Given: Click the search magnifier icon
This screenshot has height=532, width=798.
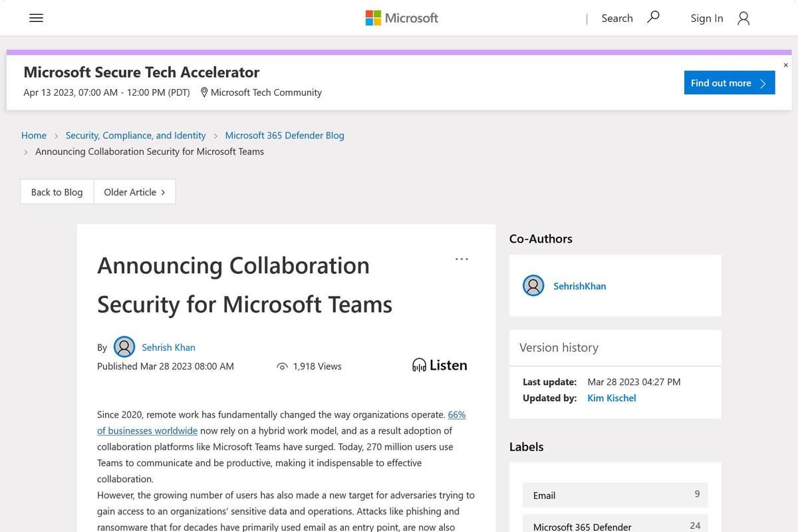Looking at the screenshot, I should [x=654, y=17].
